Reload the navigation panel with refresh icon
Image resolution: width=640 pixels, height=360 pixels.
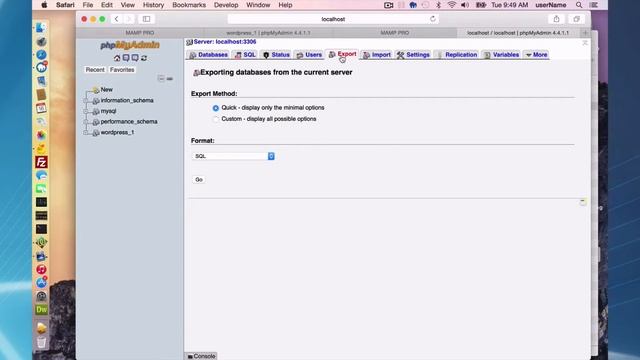[x=144, y=58]
